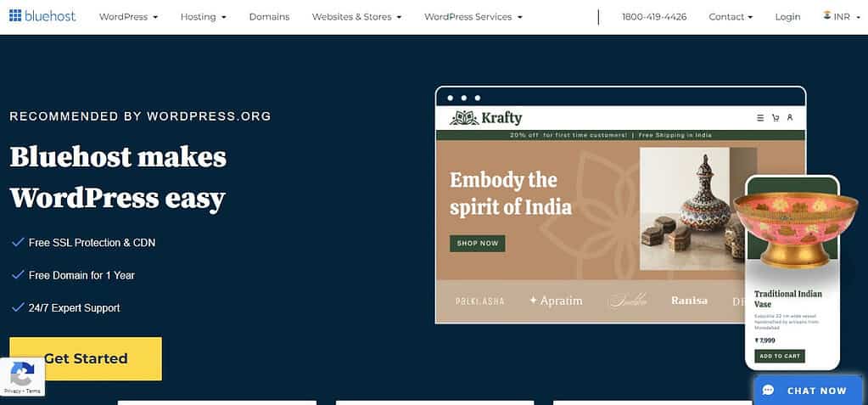Screen dimensions: 868x405
Task: Click the Chat Now button
Action: 808,390
